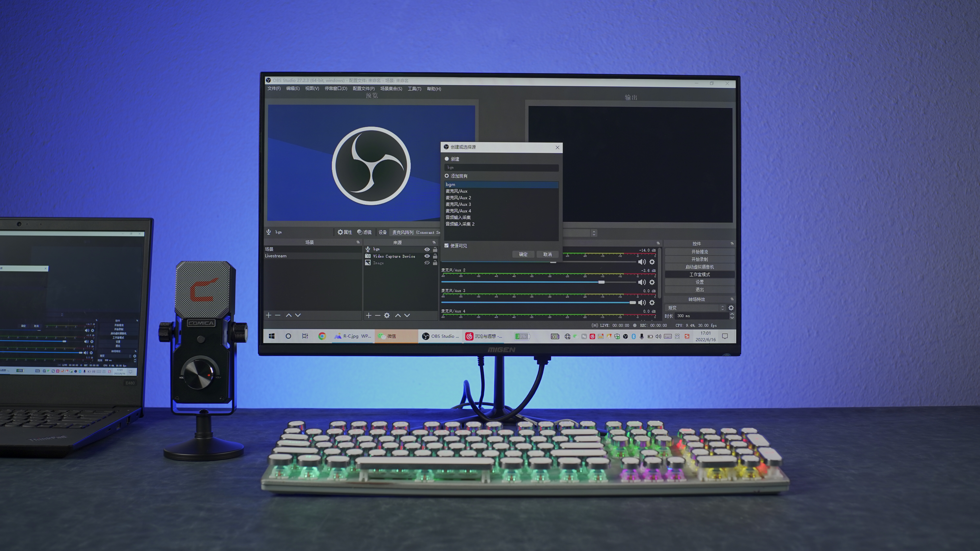Mute the 麦克风/Aux 2 speaker icon
This screenshot has height=551, width=980.
(x=642, y=282)
